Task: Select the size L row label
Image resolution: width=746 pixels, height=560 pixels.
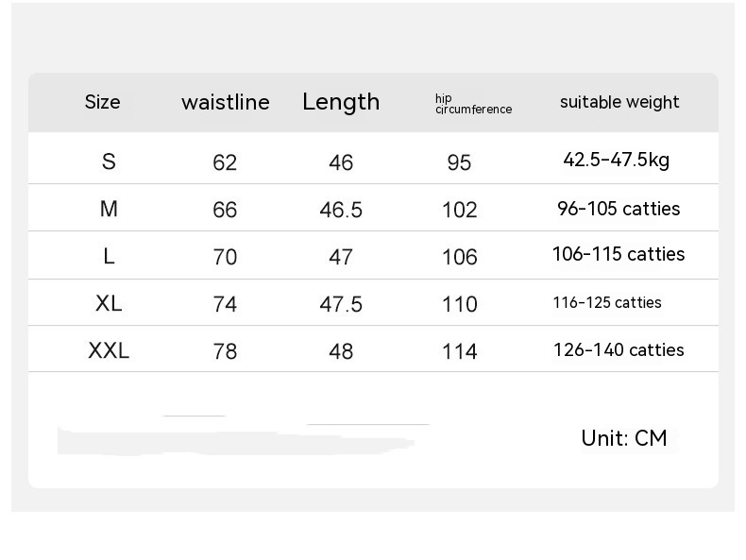Action: [109, 256]
